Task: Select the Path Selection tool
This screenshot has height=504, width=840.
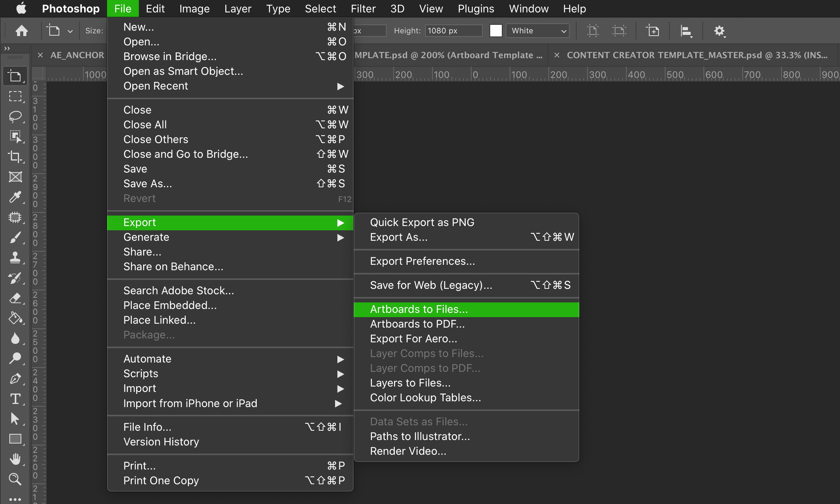Action: pyautogui.click(x=15, y=419)
